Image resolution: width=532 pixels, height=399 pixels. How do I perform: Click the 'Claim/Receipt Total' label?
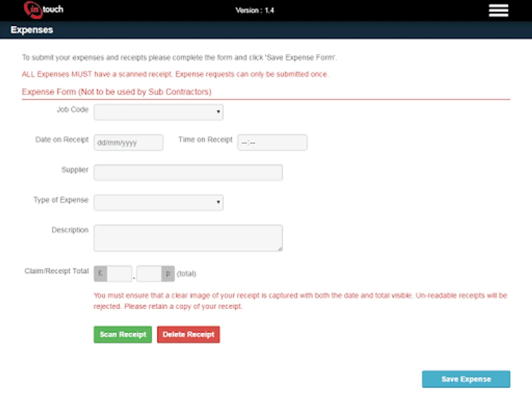[57, 271]
